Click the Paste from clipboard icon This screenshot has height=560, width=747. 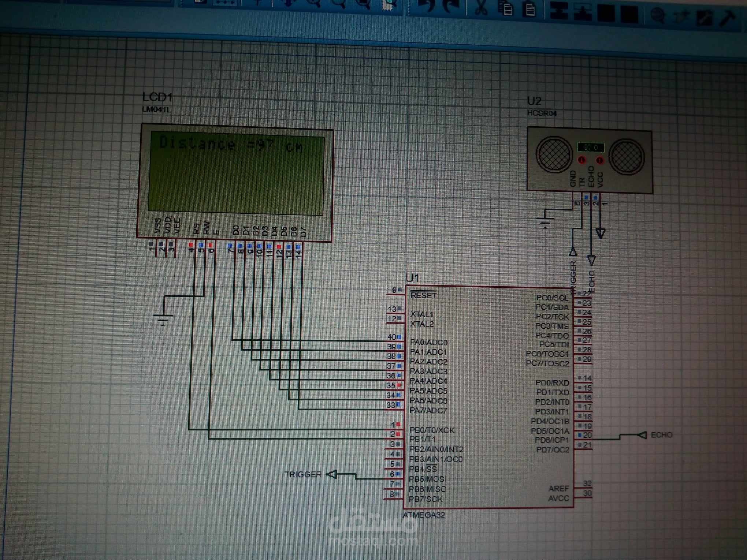530,9
